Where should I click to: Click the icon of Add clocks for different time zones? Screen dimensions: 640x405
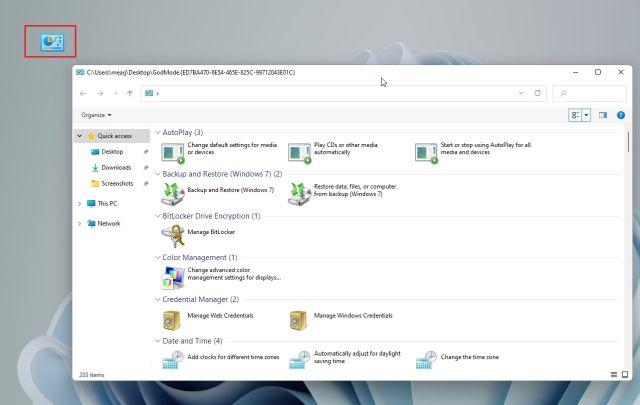click(173, 360)
